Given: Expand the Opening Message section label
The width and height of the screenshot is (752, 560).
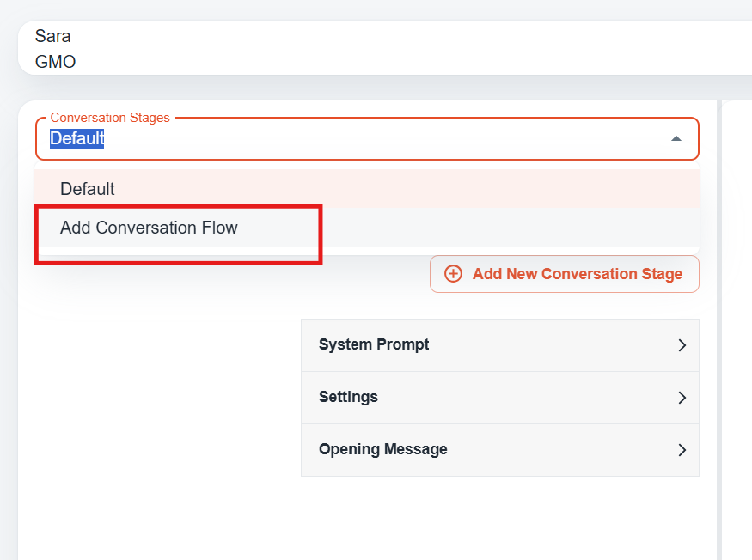Looking at the screenshot, I should 382,448.
